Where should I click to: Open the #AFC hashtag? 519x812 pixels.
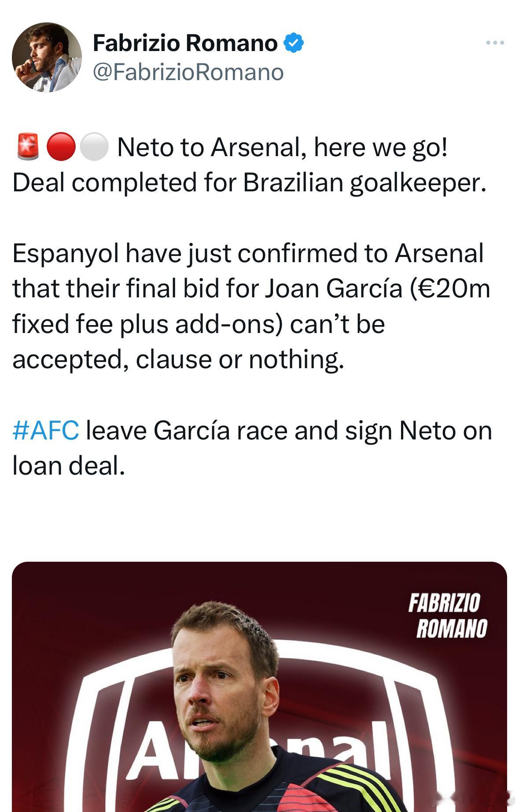(x=46, y=430)
